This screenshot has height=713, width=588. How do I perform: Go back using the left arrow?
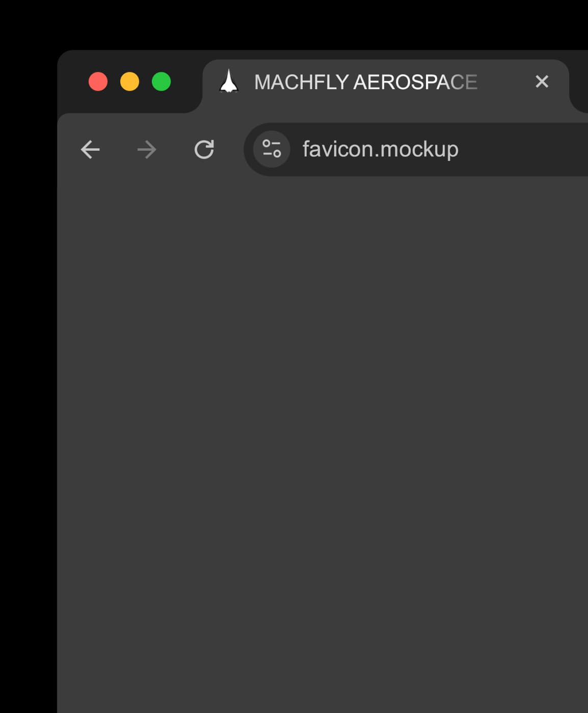(90, 150)
